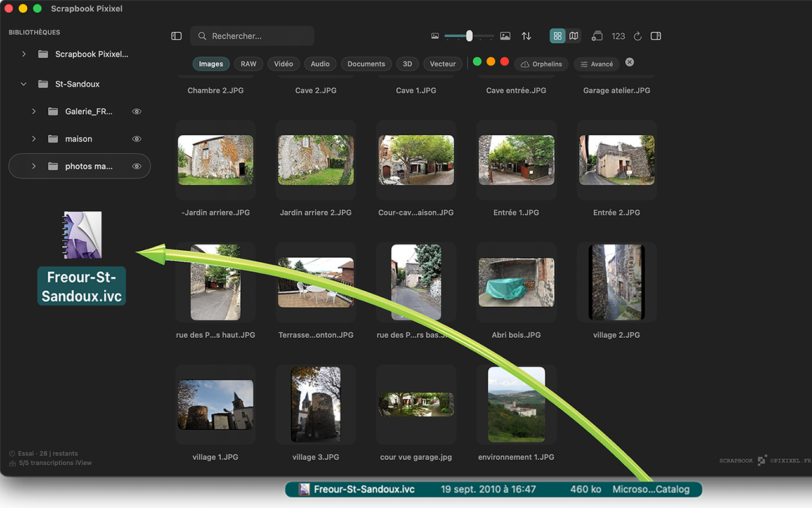The width and height of the screenshot is (812, 508).
Task: Switch to map view
Action: (x=574, y=36)
